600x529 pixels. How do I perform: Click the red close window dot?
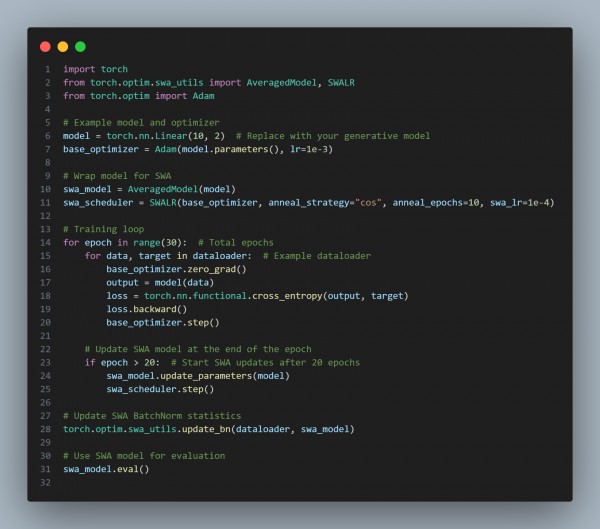[45, 46]
